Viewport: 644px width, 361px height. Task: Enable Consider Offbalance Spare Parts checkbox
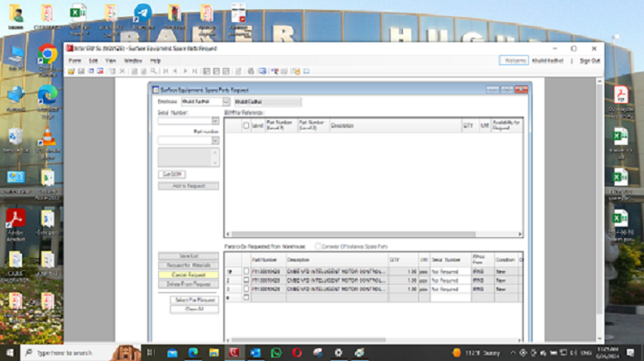coord(318,247)
